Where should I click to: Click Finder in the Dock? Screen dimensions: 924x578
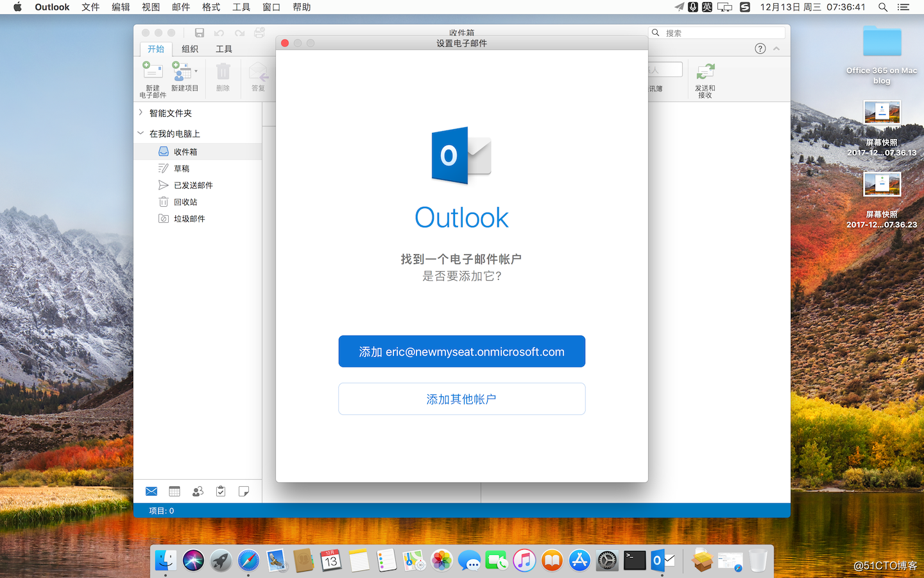click(x=166, y=561)
